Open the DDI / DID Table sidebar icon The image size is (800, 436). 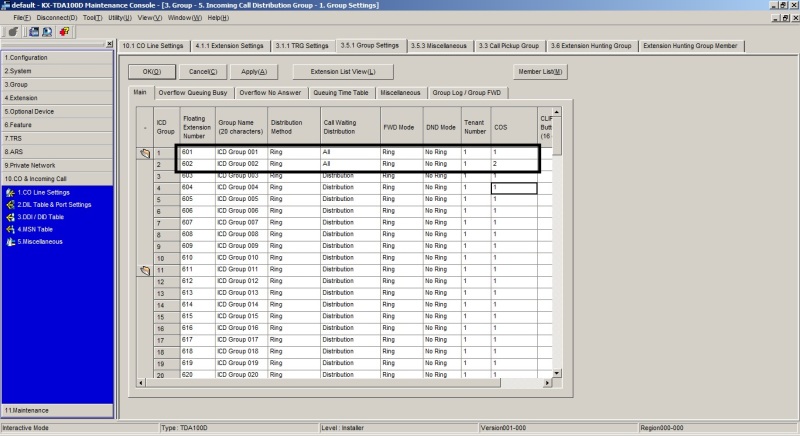[10, 217]
